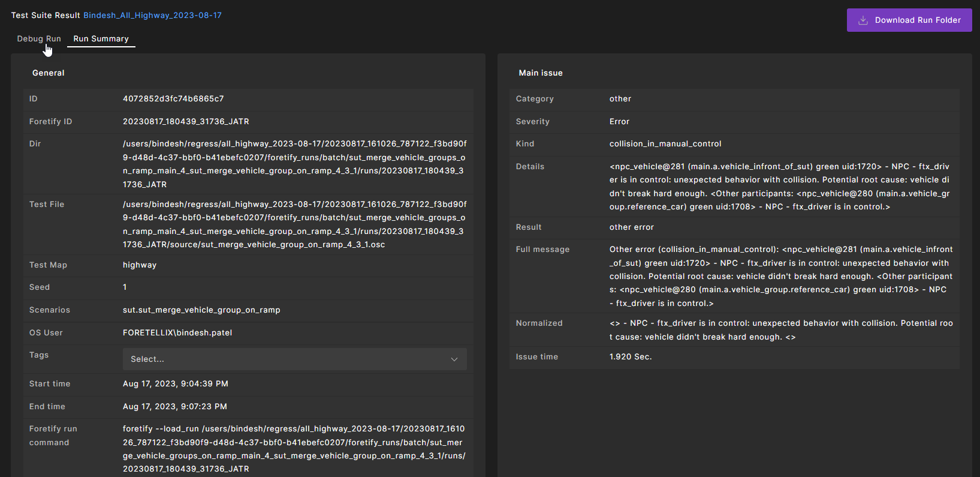
Task: Select the Run Summary tab
Action: click(101, 39)
